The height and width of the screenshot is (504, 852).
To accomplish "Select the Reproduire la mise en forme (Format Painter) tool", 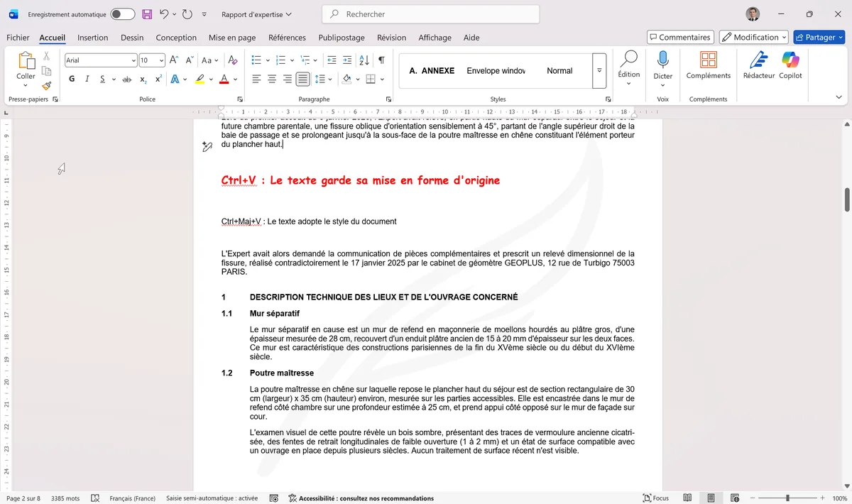I will 45,86.
